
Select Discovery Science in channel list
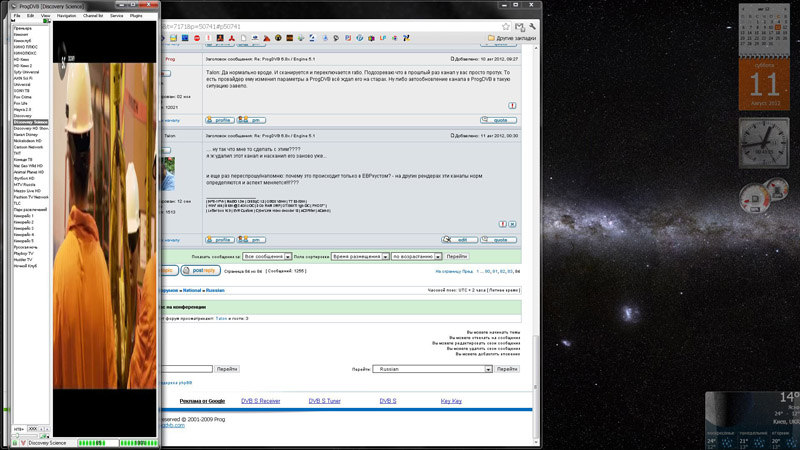pos(31,122)
